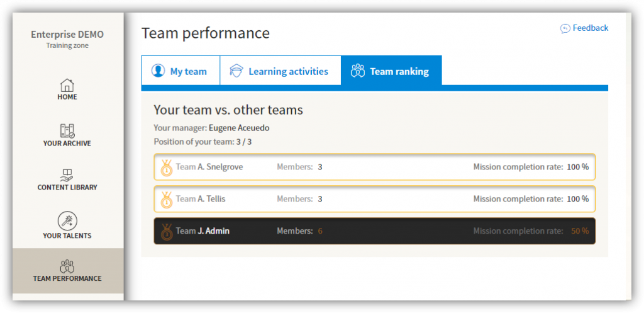Click the person icon on My team tab
Image resolution: width=644 pixels, height=313 pixels.
coord(158,71)
